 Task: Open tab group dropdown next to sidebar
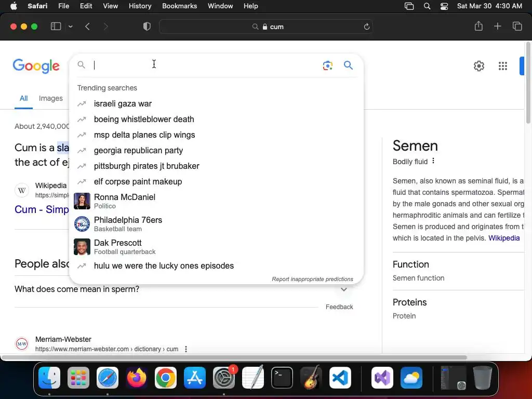click(70, 26)
